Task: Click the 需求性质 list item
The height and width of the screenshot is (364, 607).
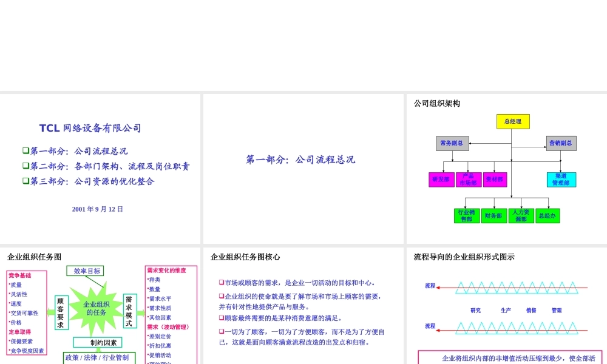Action: (160, 308)
